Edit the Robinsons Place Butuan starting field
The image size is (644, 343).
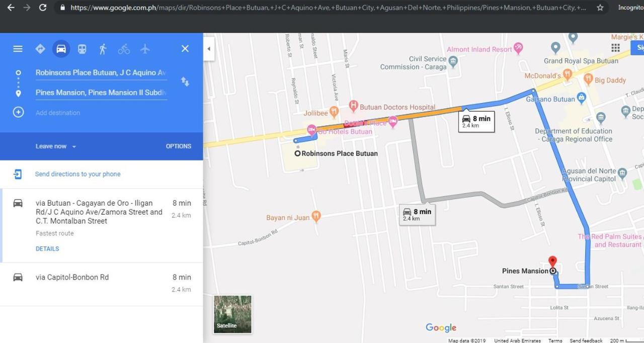(x=101, y=73)
